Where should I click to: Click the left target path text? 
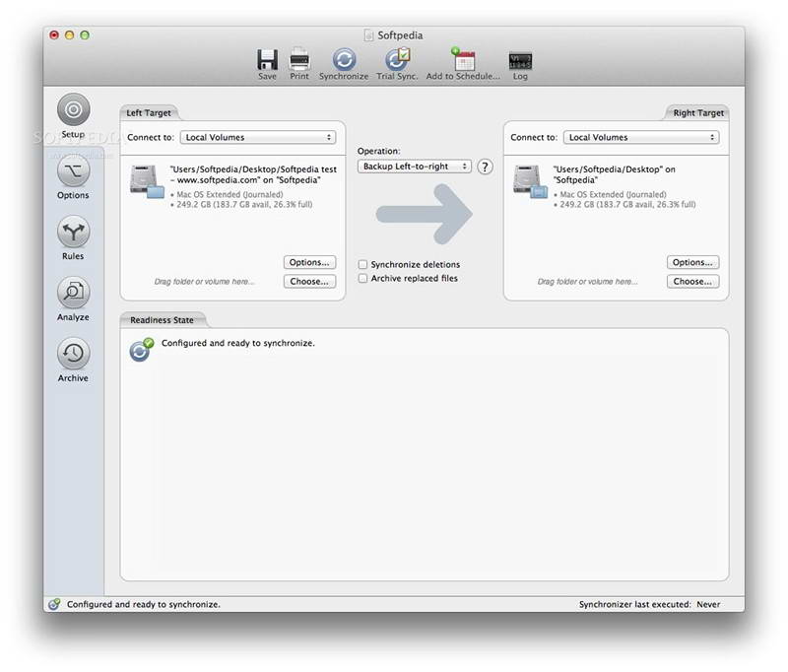pos(253,174)
